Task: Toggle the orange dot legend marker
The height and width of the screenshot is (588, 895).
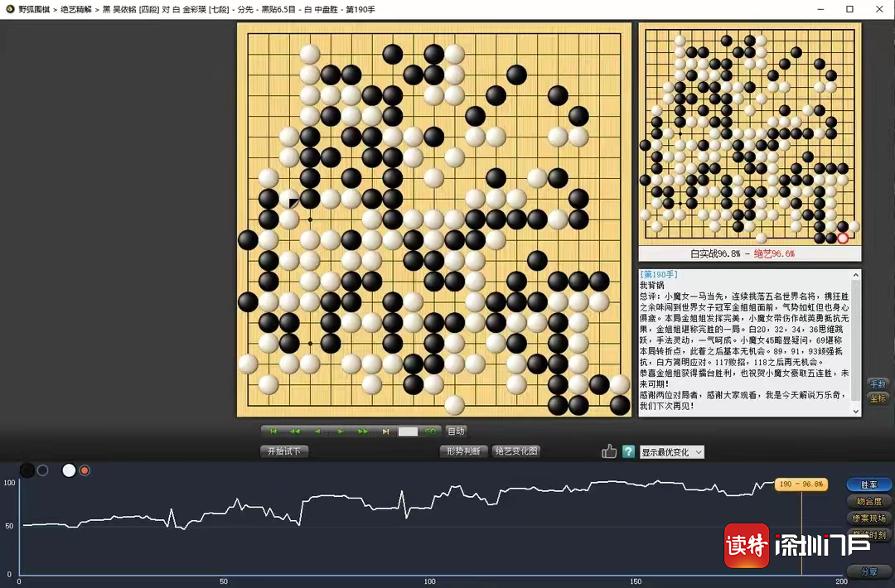Action: point(85,470)
